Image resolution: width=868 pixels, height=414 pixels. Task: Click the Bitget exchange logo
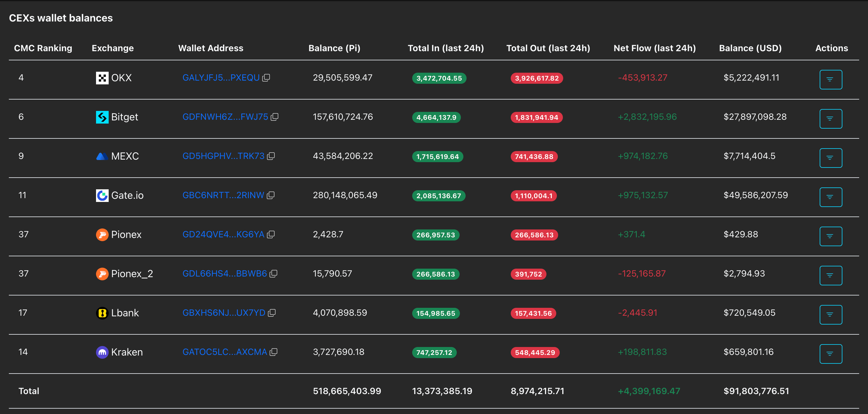click(x=102, y=117)
